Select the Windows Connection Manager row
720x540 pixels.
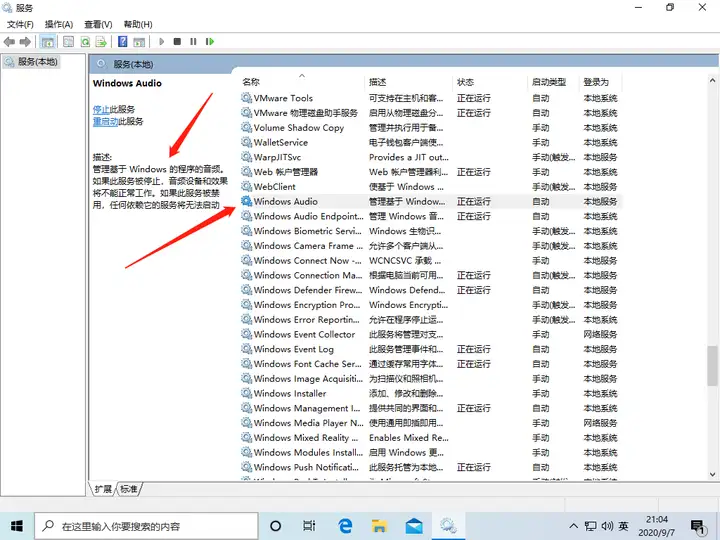[430, 275]
